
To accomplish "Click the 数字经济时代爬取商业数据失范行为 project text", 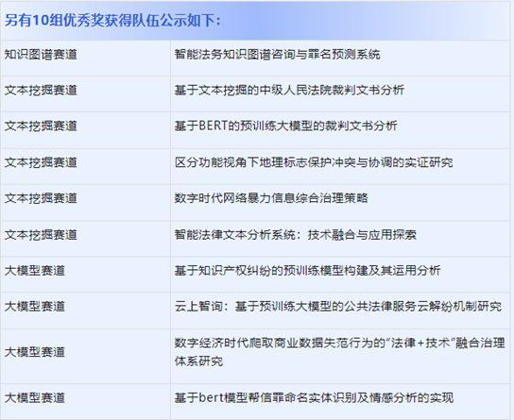I will (339, 352).
